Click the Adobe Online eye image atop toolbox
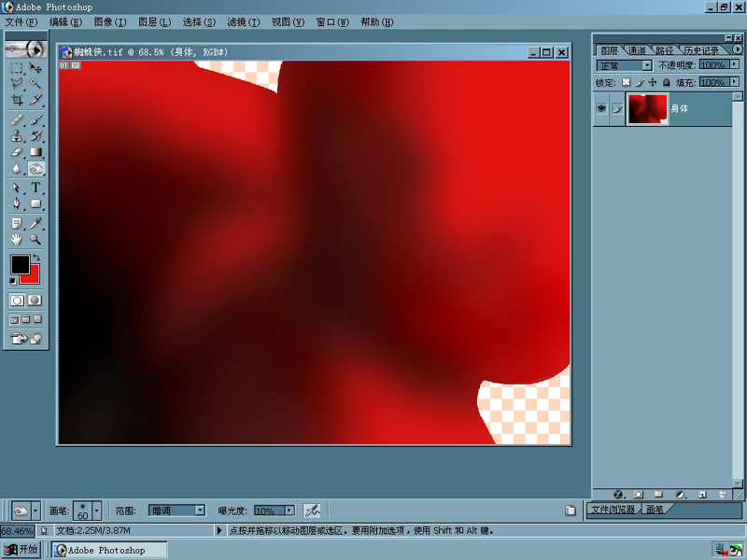 point(26,49)
